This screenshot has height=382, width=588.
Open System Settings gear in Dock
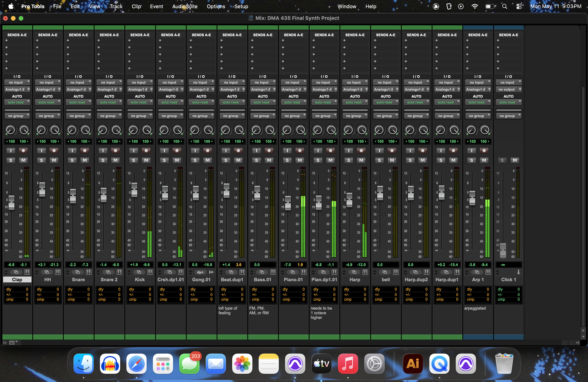pos(374,363)
